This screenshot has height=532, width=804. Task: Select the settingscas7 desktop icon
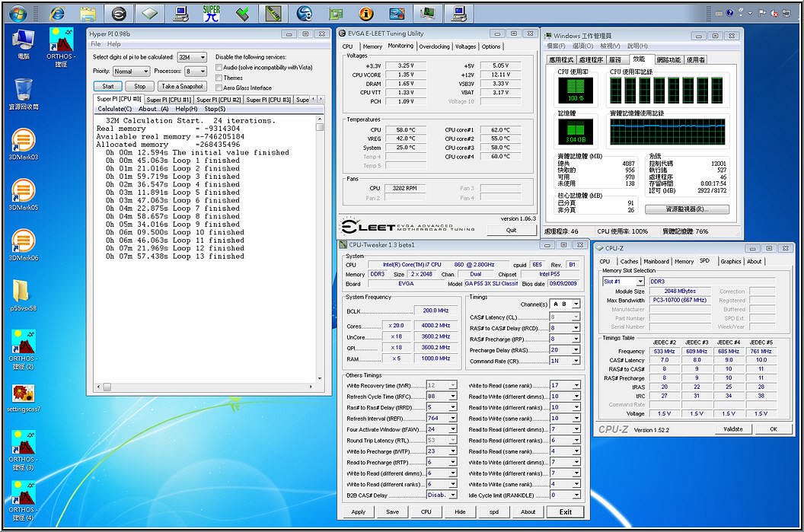click(23, 399)
